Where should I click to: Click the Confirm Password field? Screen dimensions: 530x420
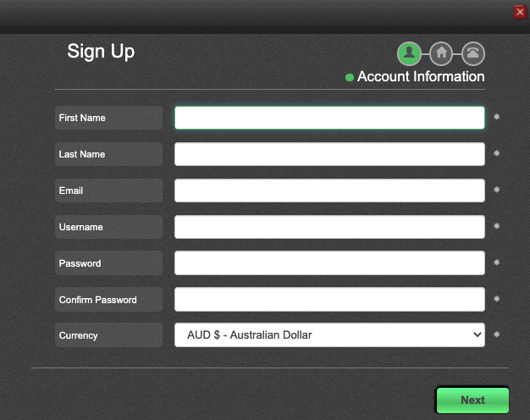point(329,300)
